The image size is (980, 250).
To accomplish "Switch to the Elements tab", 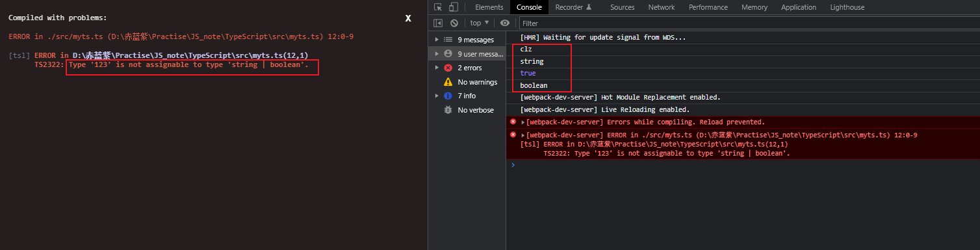I will 489,7.
